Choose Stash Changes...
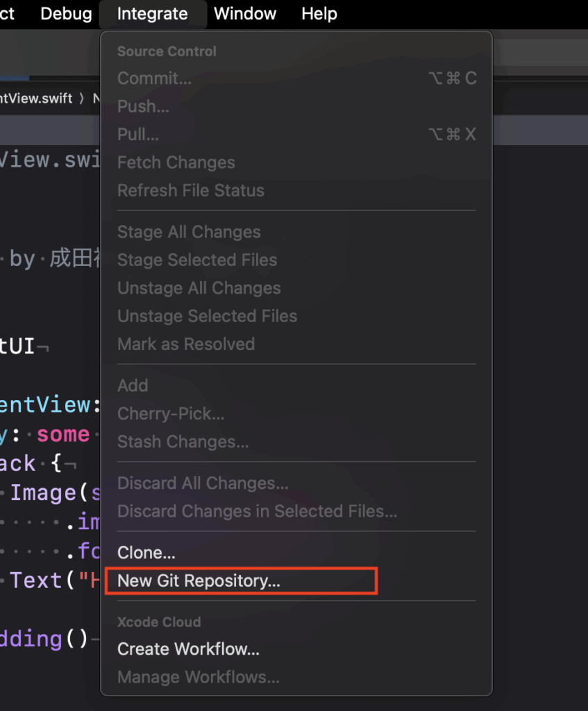 [x=296, y=442]
